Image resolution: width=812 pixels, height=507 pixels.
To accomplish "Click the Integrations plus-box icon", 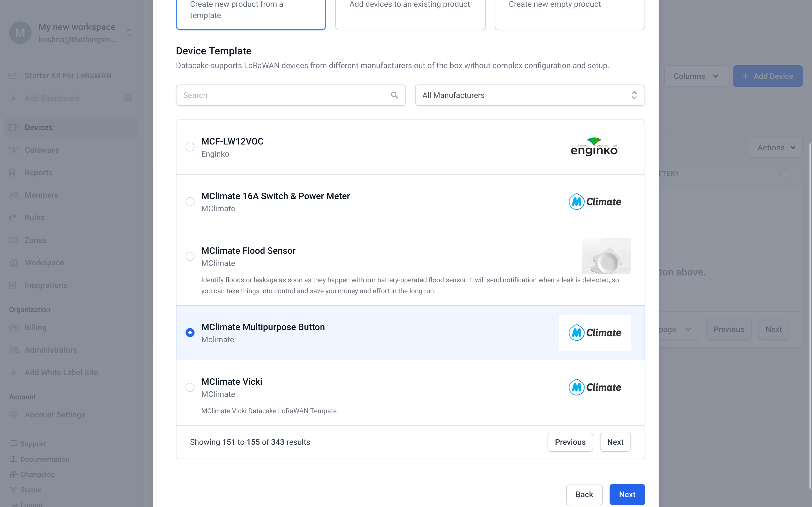I will tap(13, 285).
